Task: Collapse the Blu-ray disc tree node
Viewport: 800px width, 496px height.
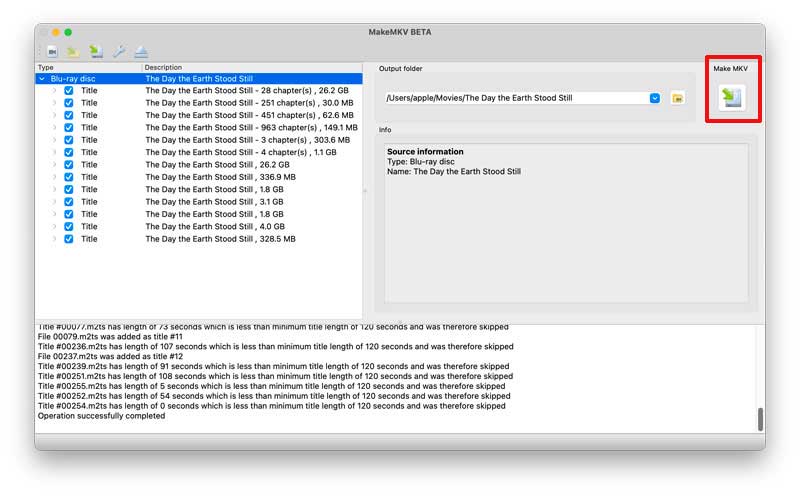Action: 42,78
